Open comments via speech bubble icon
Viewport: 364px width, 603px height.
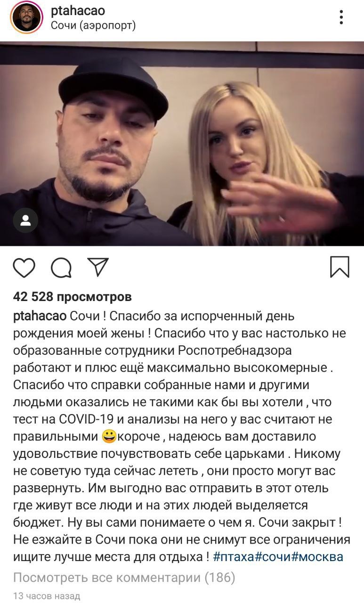point(61,268)
